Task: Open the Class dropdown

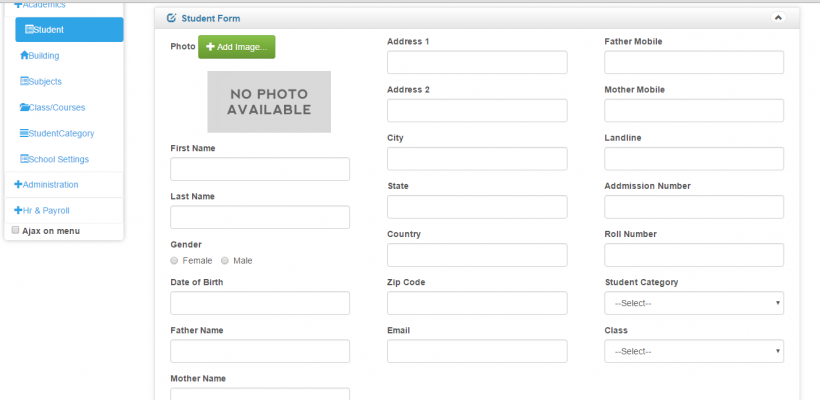Action: [694, 351]
